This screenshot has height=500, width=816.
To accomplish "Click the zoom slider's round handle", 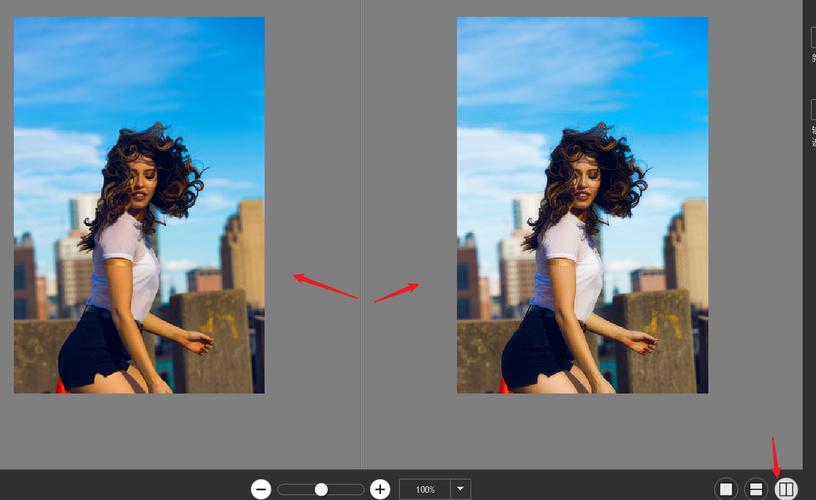I will tap(321, 489).
